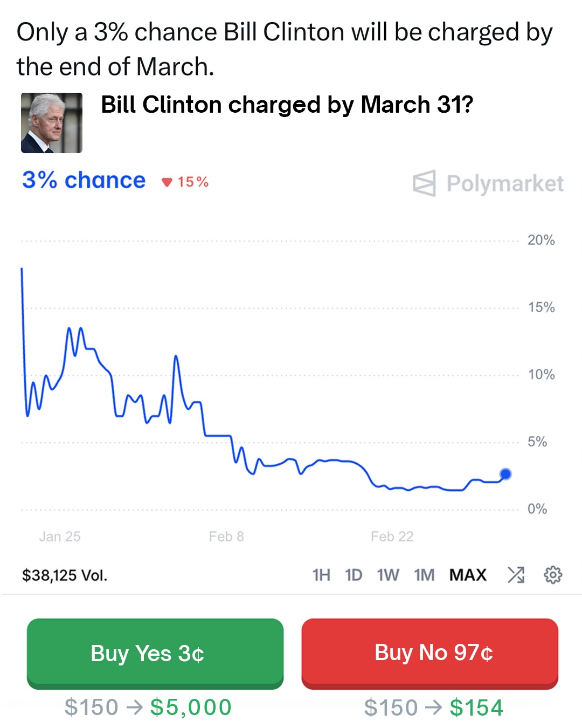Select the MAX time range

click(468, 575)
